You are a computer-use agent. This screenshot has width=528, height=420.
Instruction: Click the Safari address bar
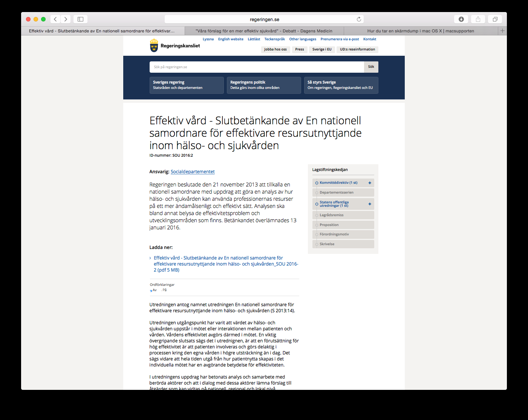[264, 19]
